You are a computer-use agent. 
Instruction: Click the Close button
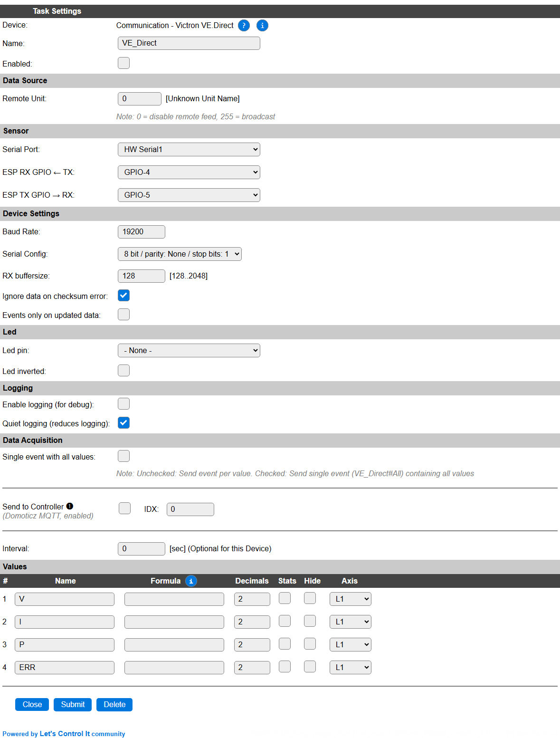tap(32, 704)
